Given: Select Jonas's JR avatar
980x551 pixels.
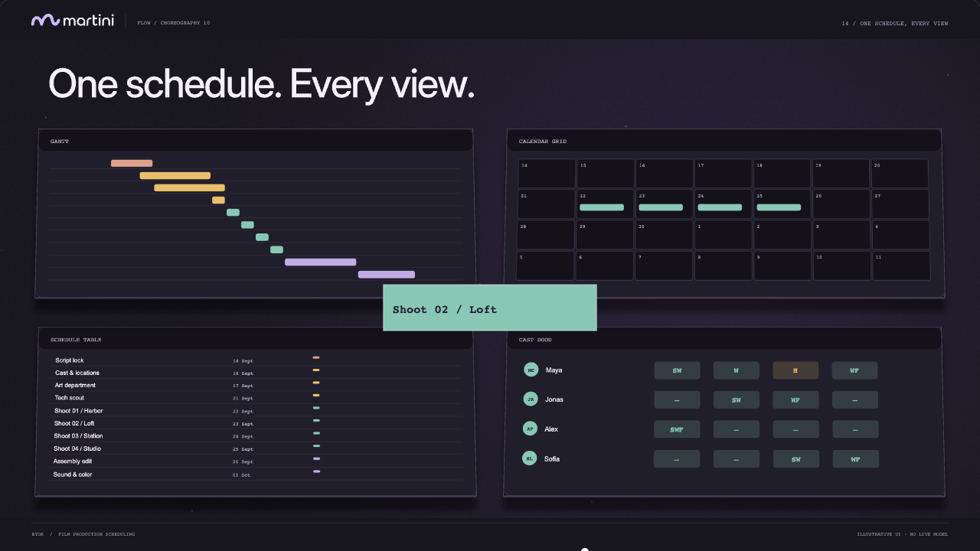Looking at the screenshot, I should [531, 399].
